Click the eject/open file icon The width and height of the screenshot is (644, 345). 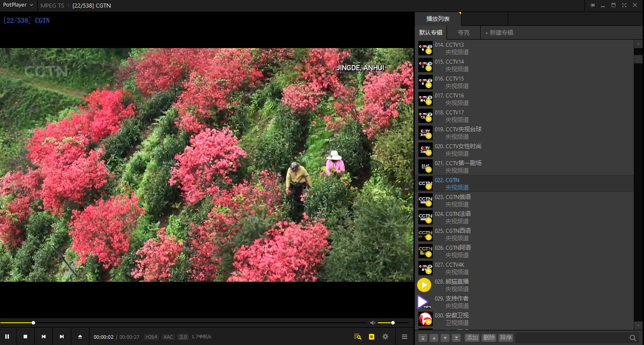[x=80, y=337]
